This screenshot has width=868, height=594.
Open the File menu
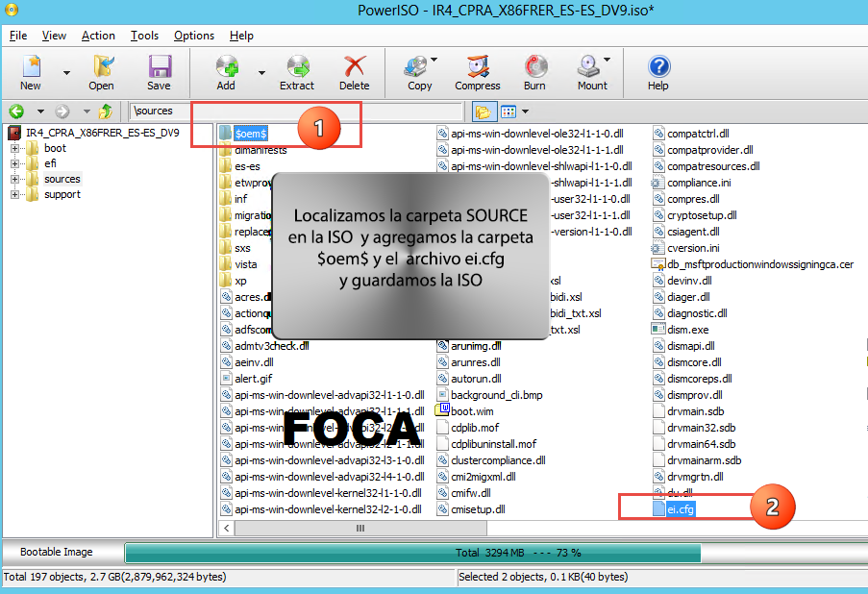coord(18,36)
